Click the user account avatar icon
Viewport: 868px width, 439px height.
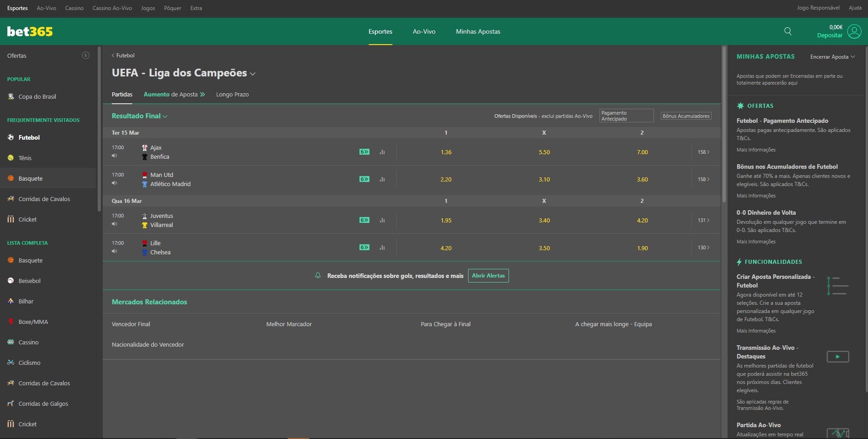pos(854,31)
